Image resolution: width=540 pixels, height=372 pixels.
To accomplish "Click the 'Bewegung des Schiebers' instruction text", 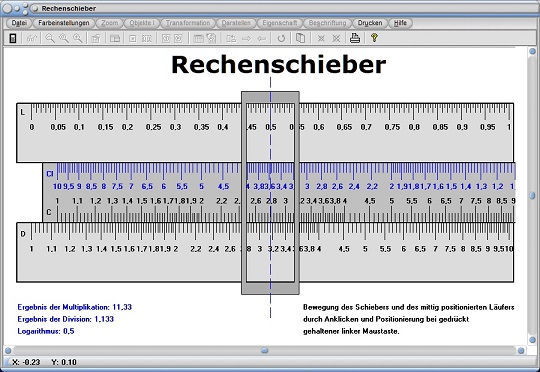I will click(408, 319).
